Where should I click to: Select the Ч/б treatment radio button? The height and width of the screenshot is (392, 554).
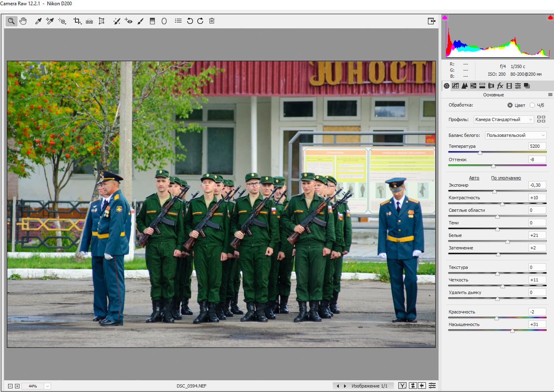[532, 105]
